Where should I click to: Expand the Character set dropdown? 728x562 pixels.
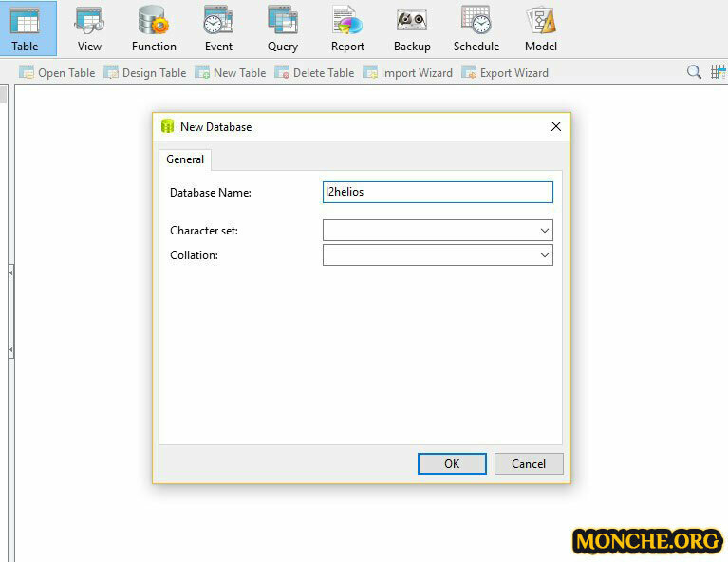tap(544, 231)
